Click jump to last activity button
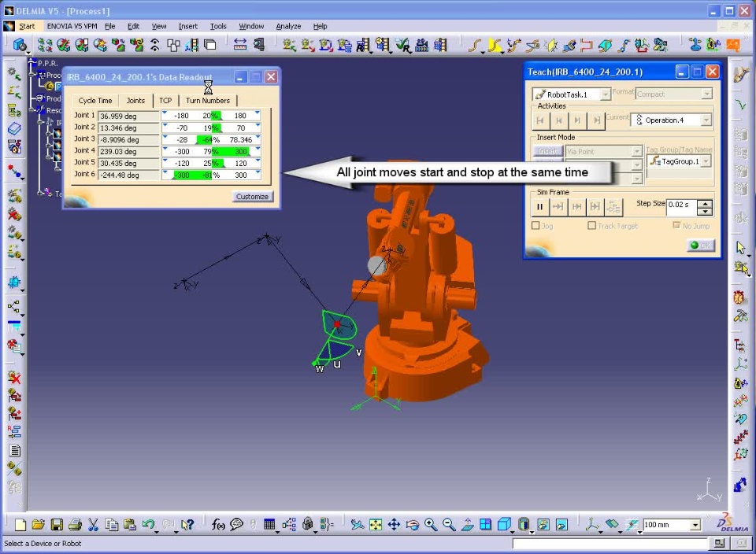Screen dimensions: 756x554 click(x=596, y=120)
